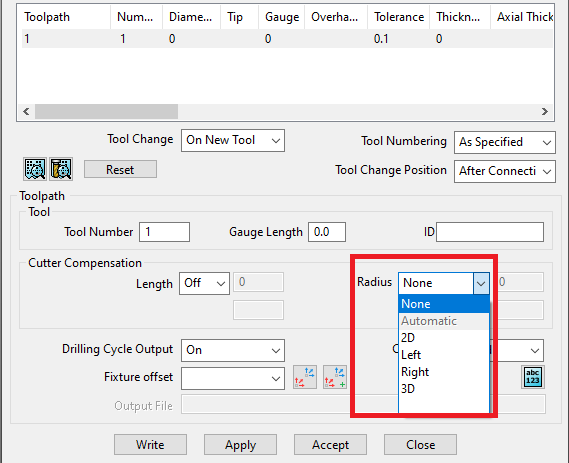Open the Tool Change Position dropdown

505,171
